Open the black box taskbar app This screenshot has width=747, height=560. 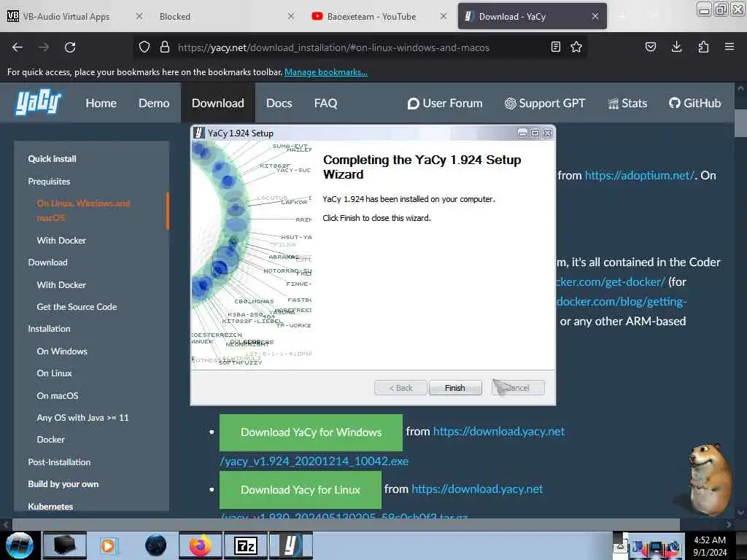(65, 545)
